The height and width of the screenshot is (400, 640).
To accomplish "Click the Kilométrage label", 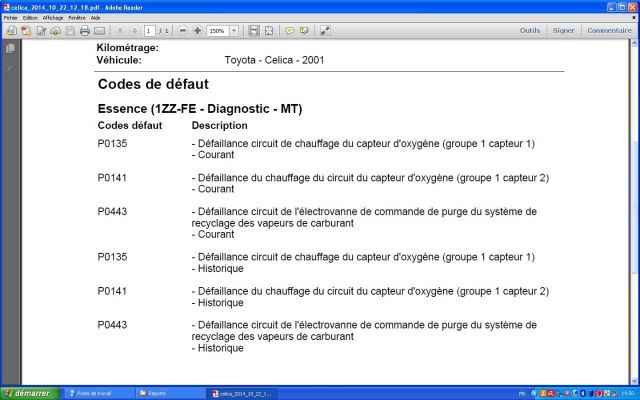I will point(127,48).
